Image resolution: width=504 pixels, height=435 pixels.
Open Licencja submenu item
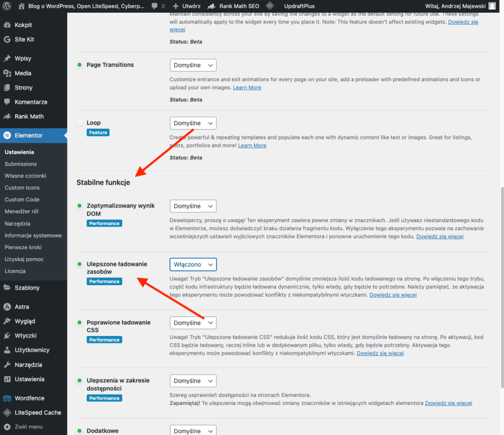click(15, 271)
